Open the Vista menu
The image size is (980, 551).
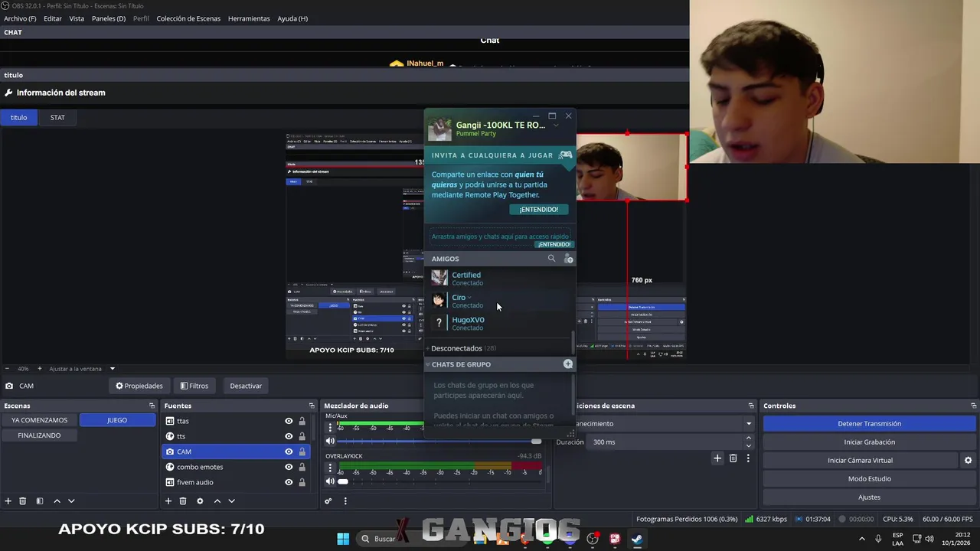77,18
